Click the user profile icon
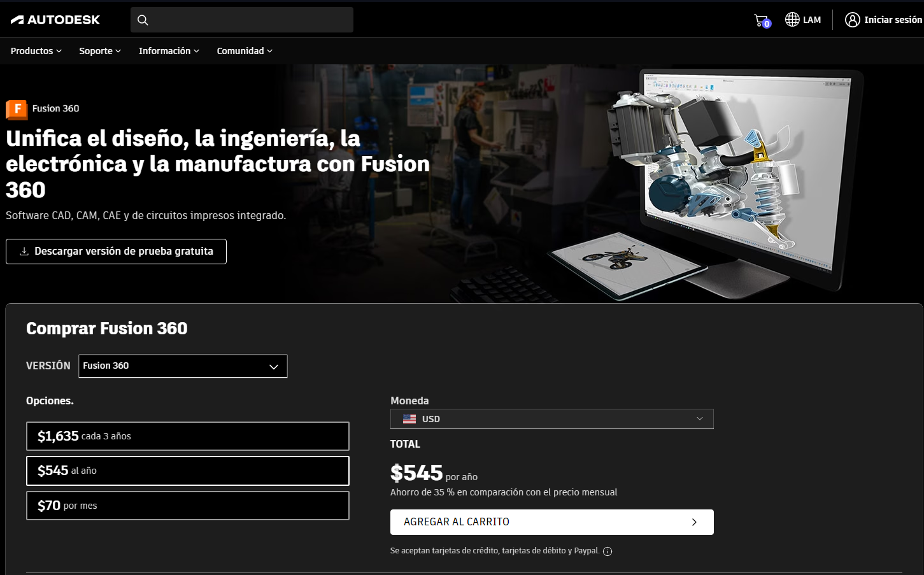The width and height of the screenshot is (924, 575). click(852, 20)
